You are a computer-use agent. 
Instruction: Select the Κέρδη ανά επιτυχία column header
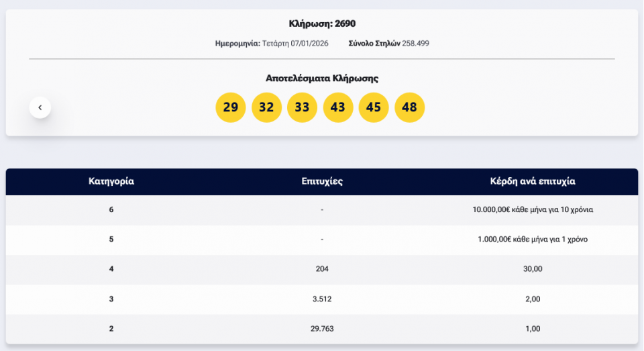point(533,181)
